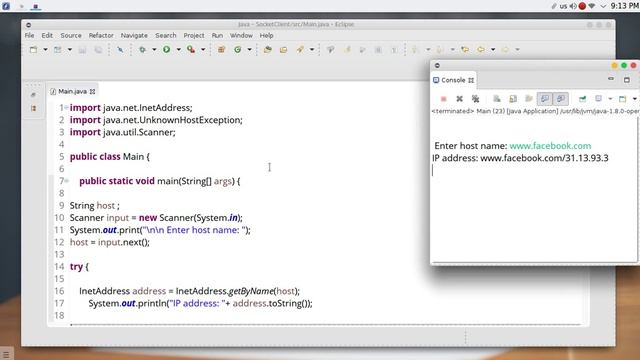This screenshot has width=640, height=360.
Task: Click the Clear Console icon
Action: 497,99
